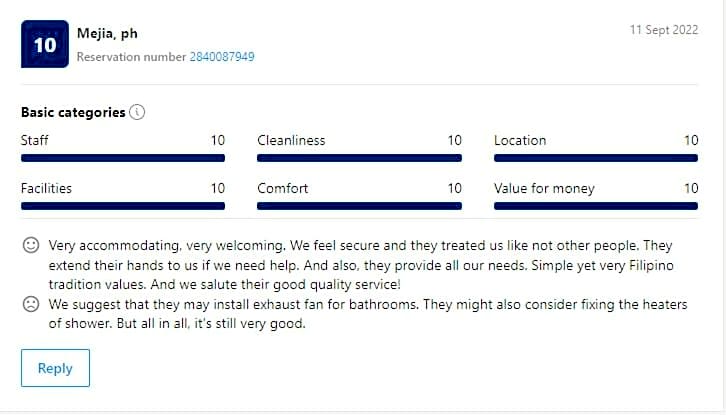Click the smiley face positive feedback icon
This screenshot has width=726, height=415.
[31, 245]
